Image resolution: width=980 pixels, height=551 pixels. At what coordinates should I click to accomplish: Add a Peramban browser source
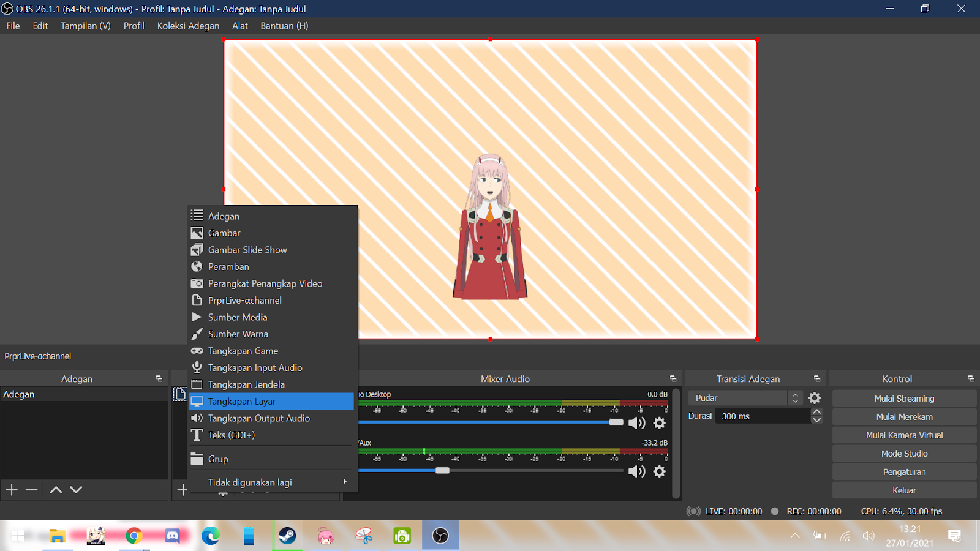[x=272, y=267]
